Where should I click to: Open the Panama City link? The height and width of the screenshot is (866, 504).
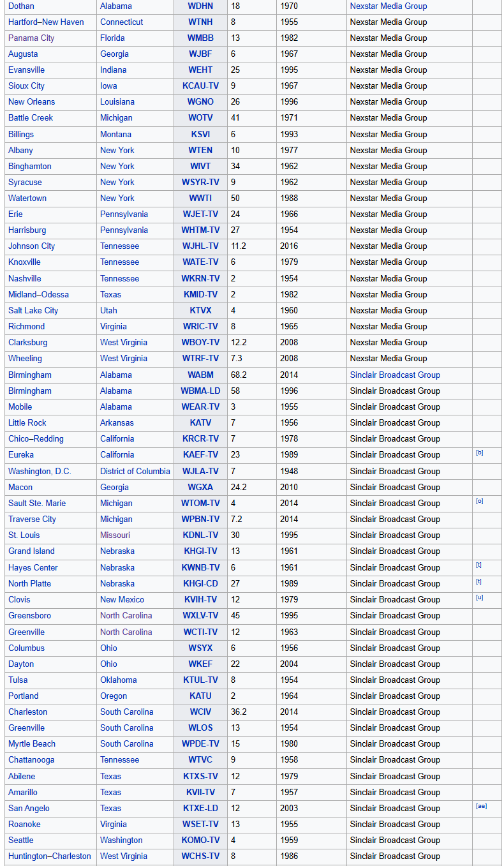31,38
